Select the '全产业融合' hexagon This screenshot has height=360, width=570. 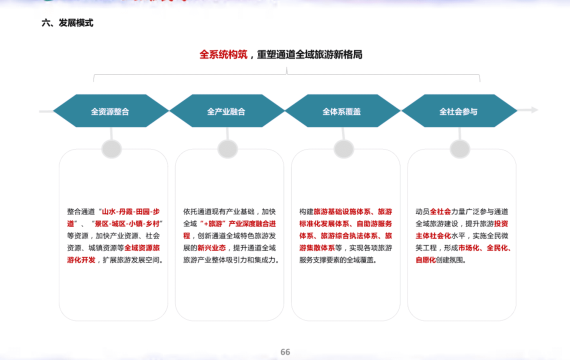pyautogui.click(x=227, y=111)
